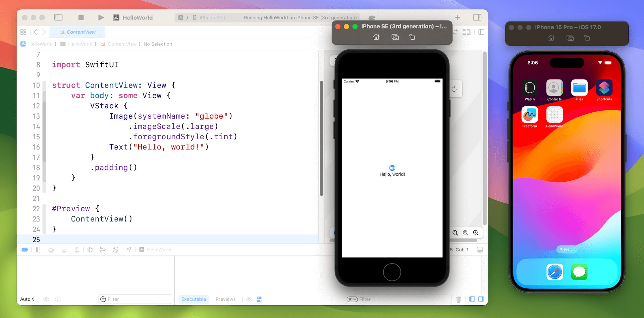Toggle the left navigator sidebar
Screen dimensions: 644x318
(58, 17)
